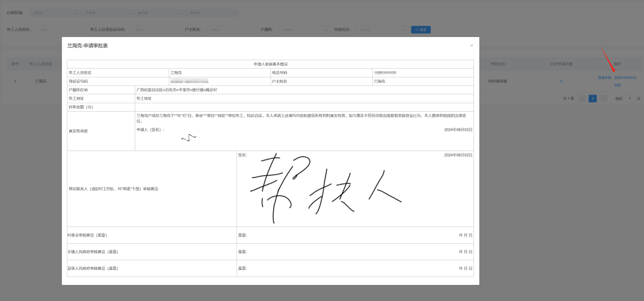This screenshot has height=301, width=644.
Task: Click the 务工人员姓名 input field
Action: click(60, 29)
